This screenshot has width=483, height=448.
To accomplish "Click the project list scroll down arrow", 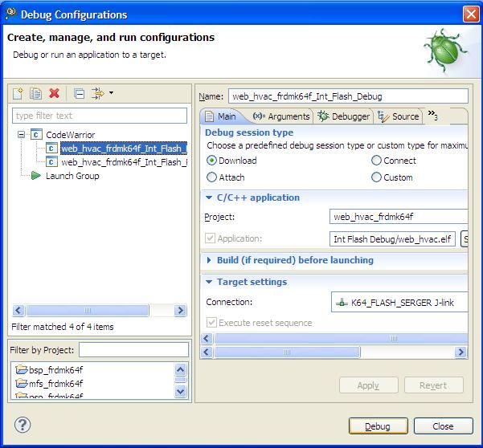I will click(x=181, y=391).
